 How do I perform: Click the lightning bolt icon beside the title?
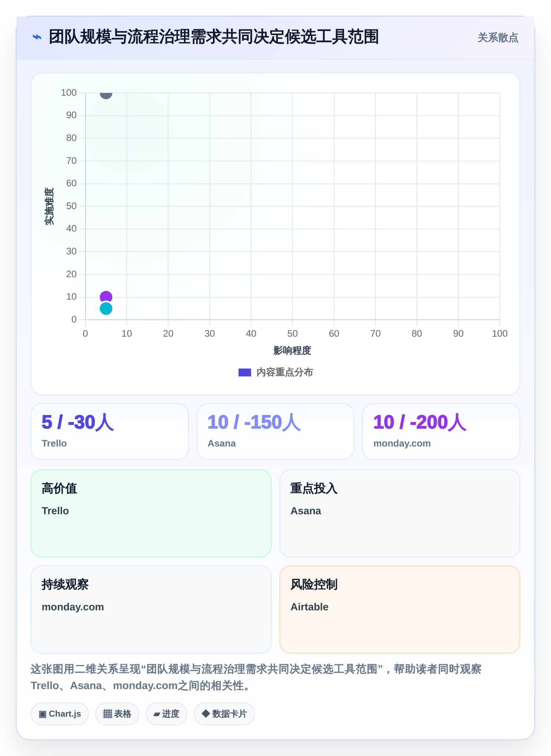(x=37, y=37)
